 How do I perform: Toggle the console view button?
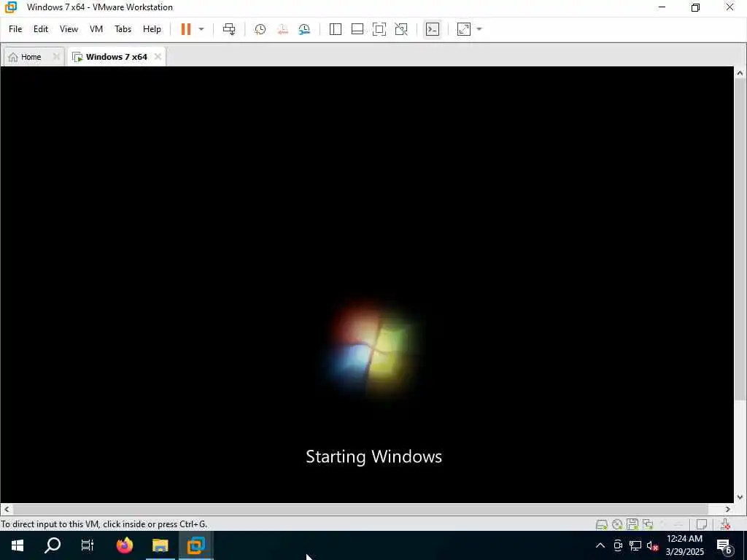(x=432, y=29)
